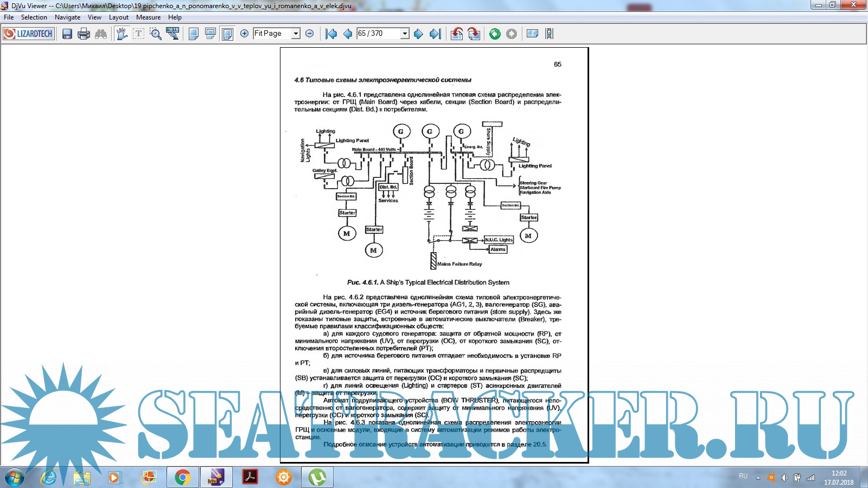Image resolution: width=868 pixels, height=488 pixels.
Task: Go to the next page
Action: (x=418, y=34)
